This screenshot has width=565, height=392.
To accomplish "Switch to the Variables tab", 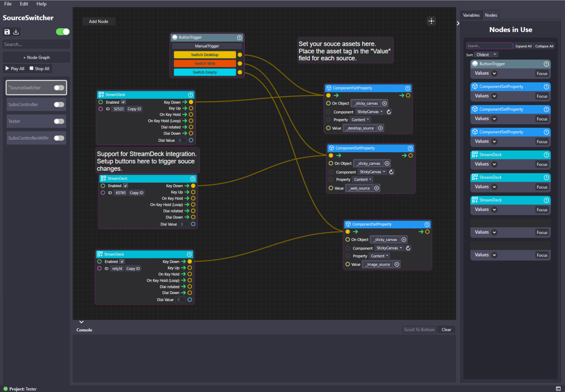I will click(471, 15).
